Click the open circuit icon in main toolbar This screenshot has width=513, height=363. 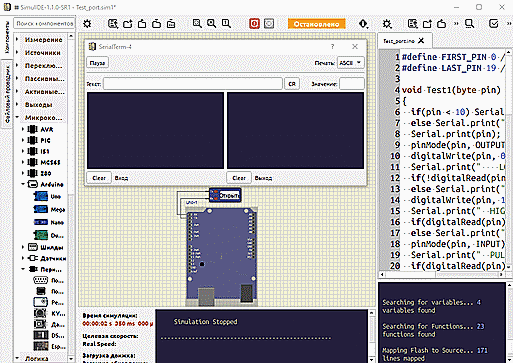[128, 24]
